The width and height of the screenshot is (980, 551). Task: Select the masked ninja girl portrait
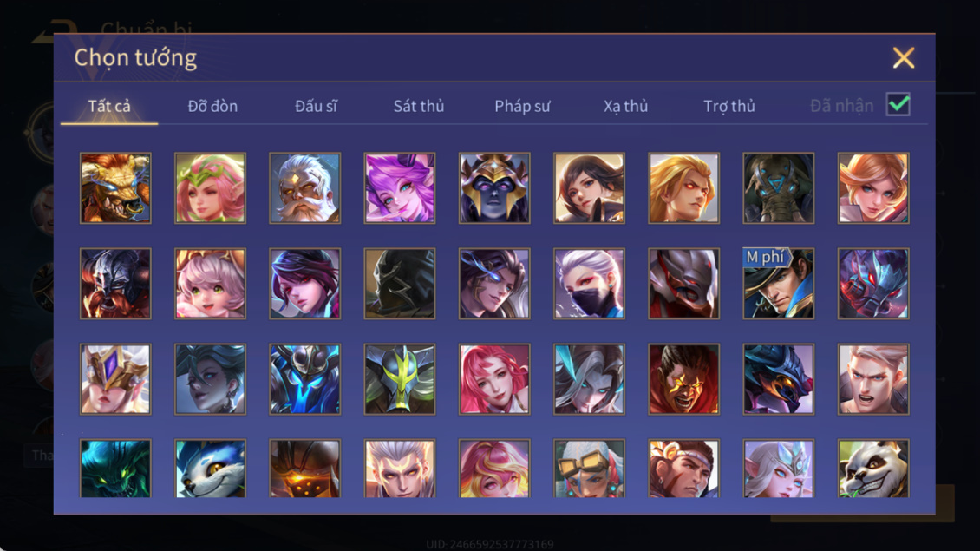pyautogui.click(x=589, y=284)
